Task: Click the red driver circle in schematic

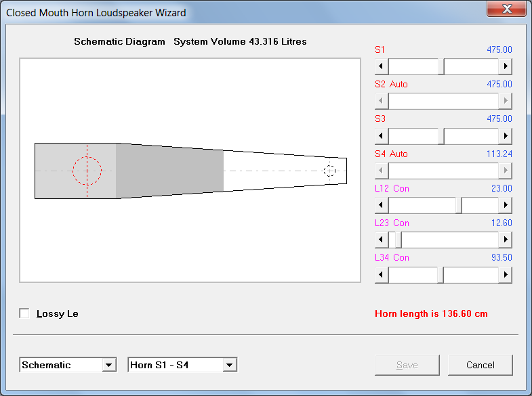Action: [87, 171]
